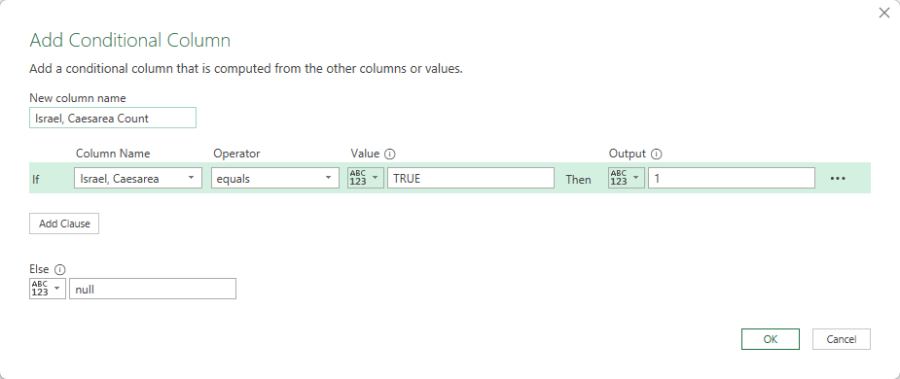
Task: Open the Output data type ABC123 selector
Action: 626,178
